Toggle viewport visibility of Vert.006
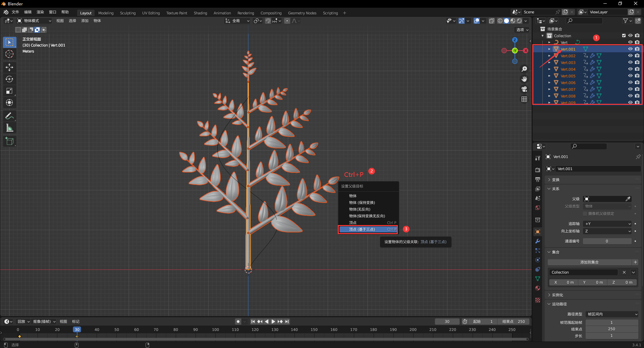Image resolution: width=644 pixels, height=348 pixels. [630, 82]
